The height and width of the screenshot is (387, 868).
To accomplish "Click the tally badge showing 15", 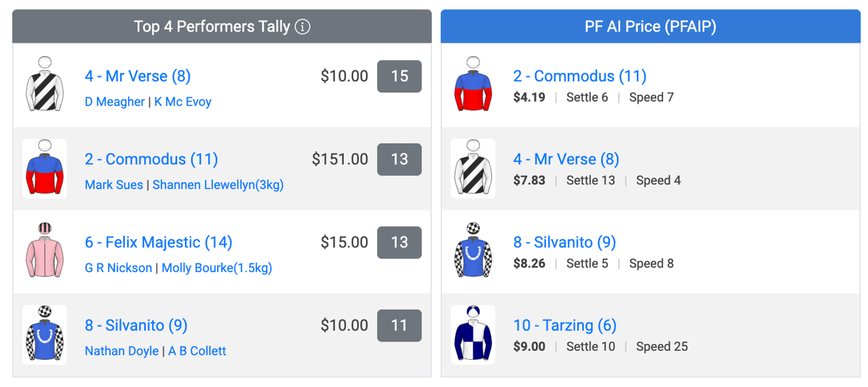I will coord(399,76).
